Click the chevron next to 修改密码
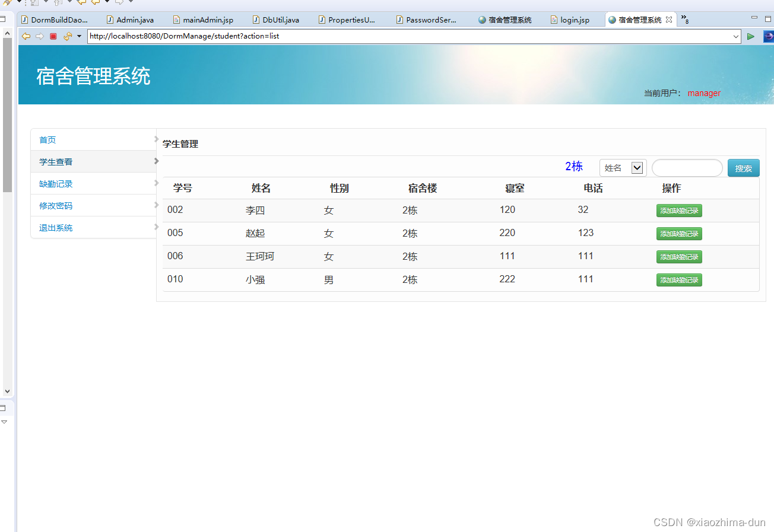Viewport: 774px width, 532px height. coord(156,205)
